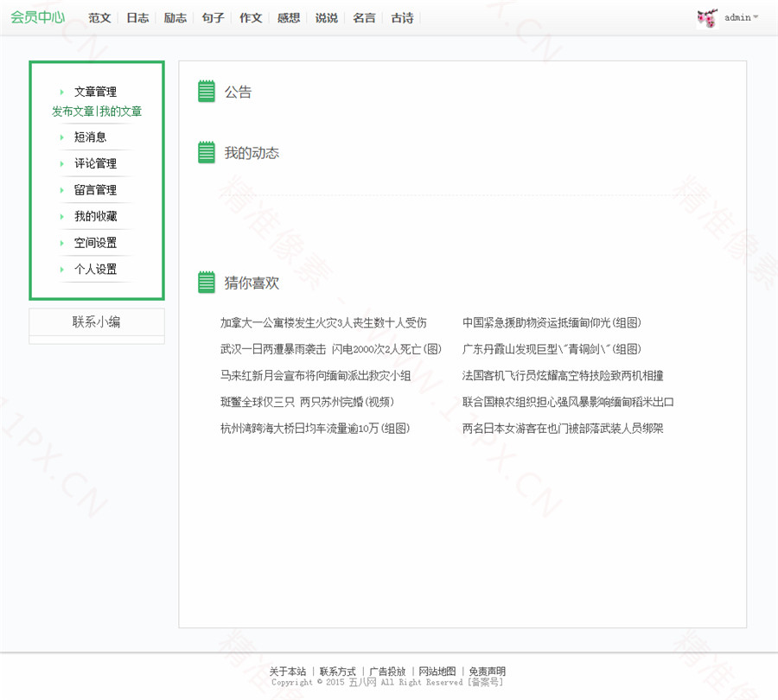Click the 联系小编 panel header

(x=96, y=322)
